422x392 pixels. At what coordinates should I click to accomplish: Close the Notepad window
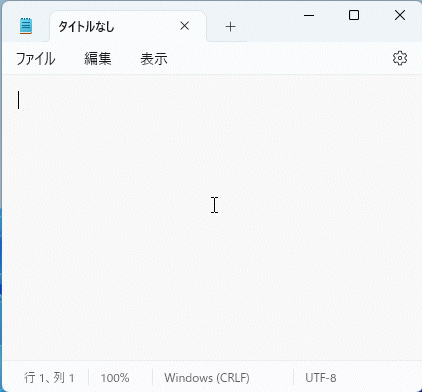pos(400,15)
